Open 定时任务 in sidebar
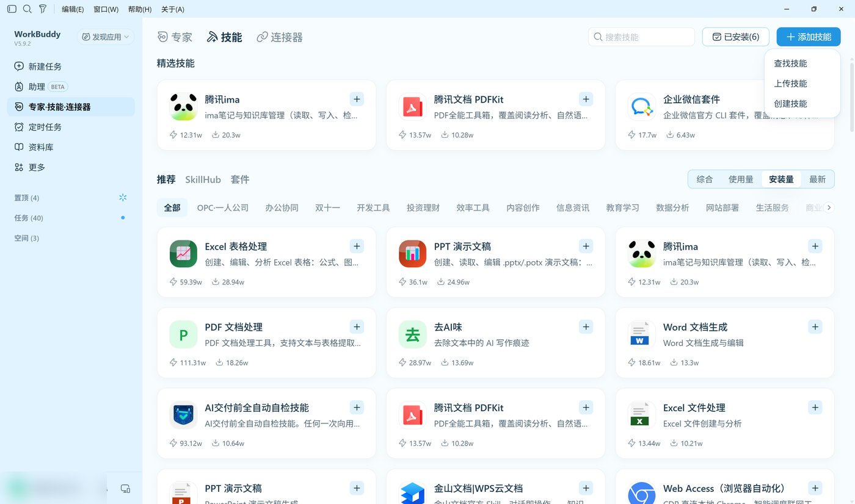Viewport: 855px width, 504px height. (x=71, y=127)
